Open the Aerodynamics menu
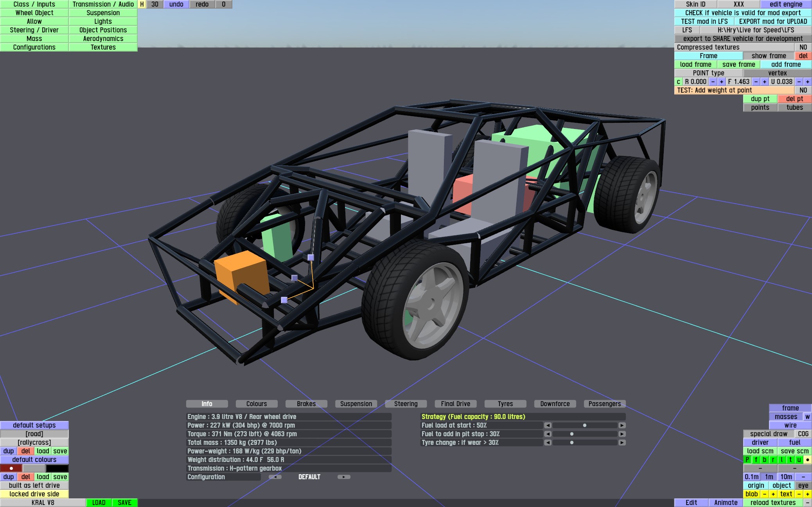812x507 pixels. (x=103, y=39)
